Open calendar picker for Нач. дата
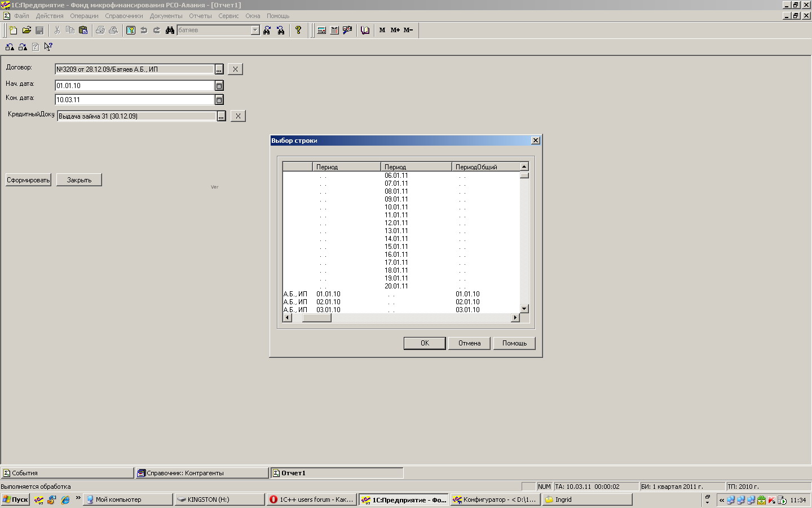The height and width of the screenshot is (508, 812). (x=219, y=86)
